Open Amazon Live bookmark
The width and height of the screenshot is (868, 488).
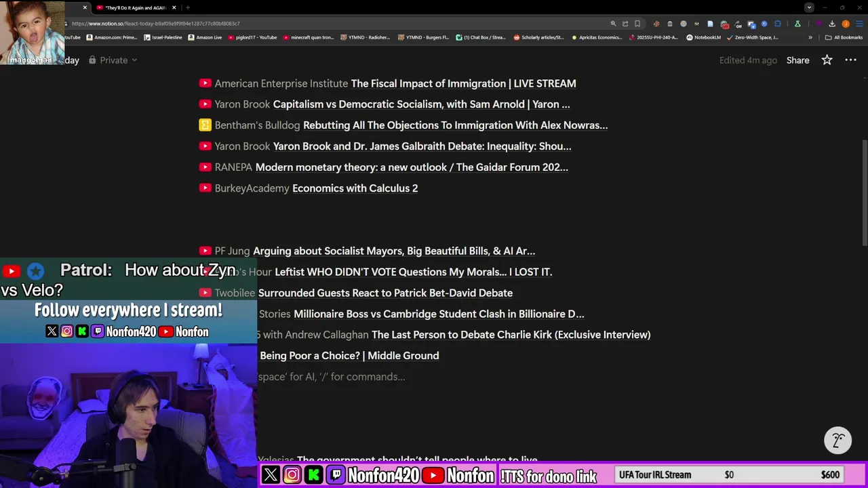pyautogui.click(x=205, y=37)
